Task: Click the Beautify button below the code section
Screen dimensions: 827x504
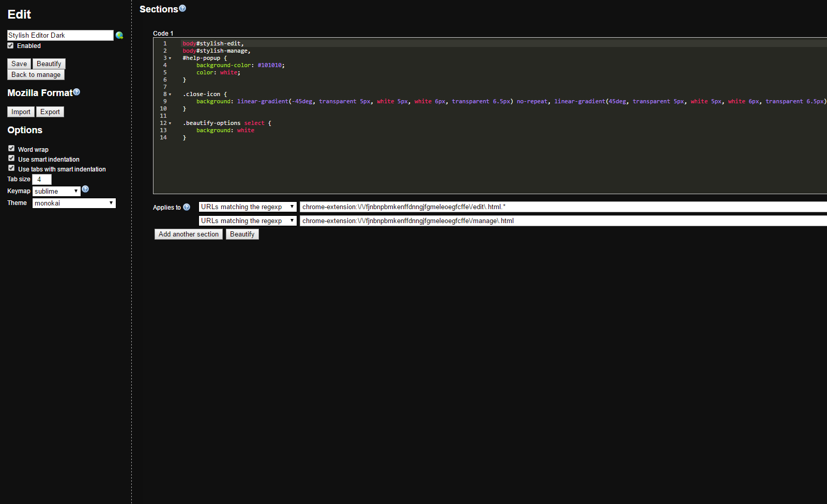Action: coord(242,234)
